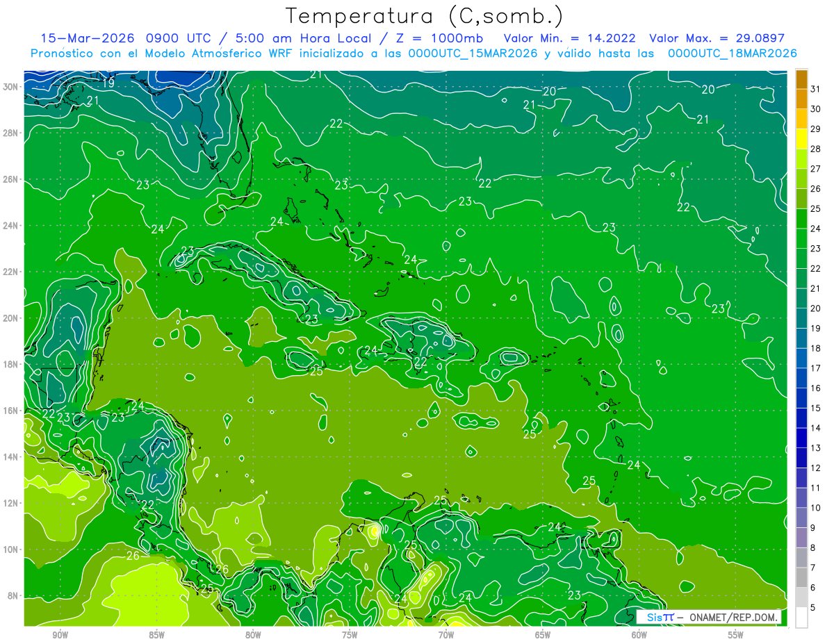
Task: Click the 16N latitude axis label
Action: pos(12,411)
